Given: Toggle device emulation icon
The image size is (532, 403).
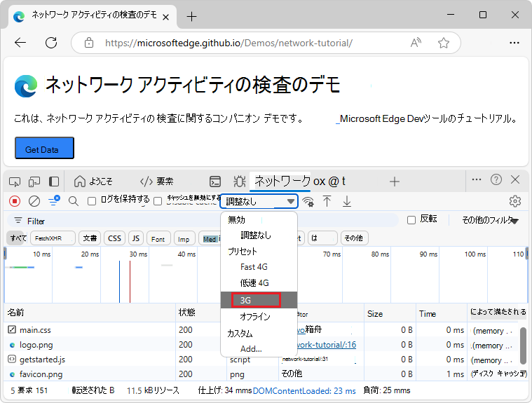Looking at the screenshot, I should [x=34, y=182].
